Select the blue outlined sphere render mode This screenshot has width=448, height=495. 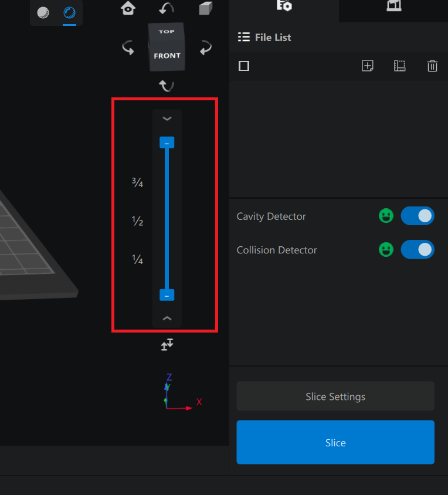coord(70,12)
